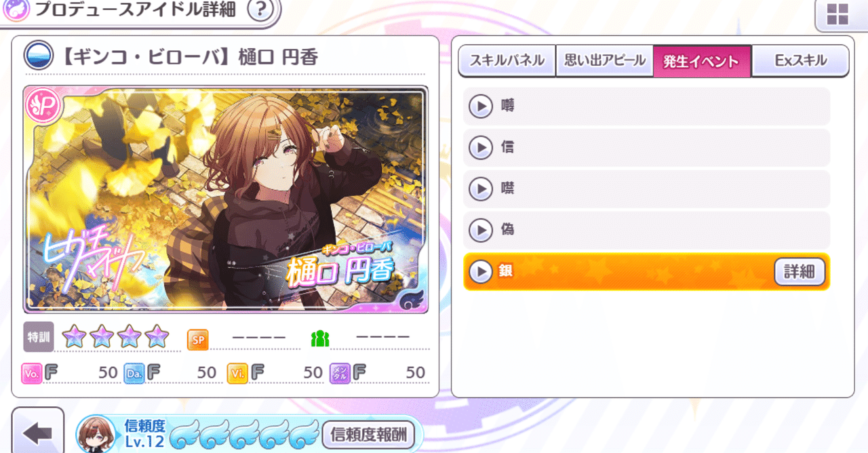Viewport: 868px width, 453px height.
Task: Click the back arrow button
Action: [38, 431]
